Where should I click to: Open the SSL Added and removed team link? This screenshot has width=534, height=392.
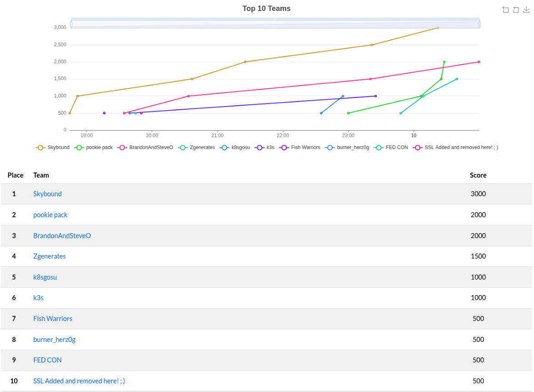point(79,381)
